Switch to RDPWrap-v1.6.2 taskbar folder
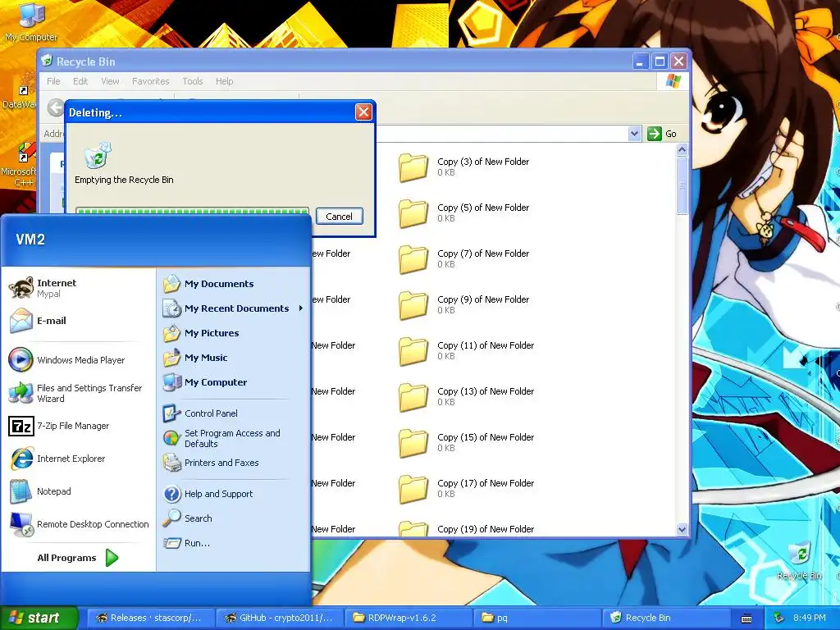 click(408, 618)
